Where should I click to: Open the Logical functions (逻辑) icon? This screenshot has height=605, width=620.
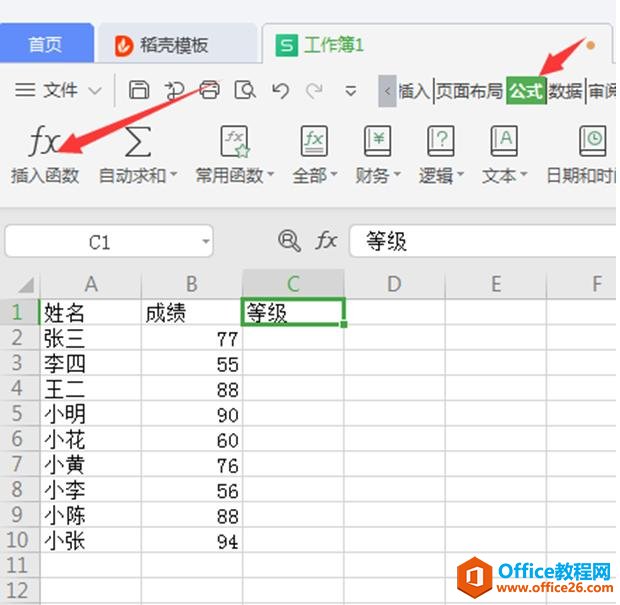(x=441, y=141)
